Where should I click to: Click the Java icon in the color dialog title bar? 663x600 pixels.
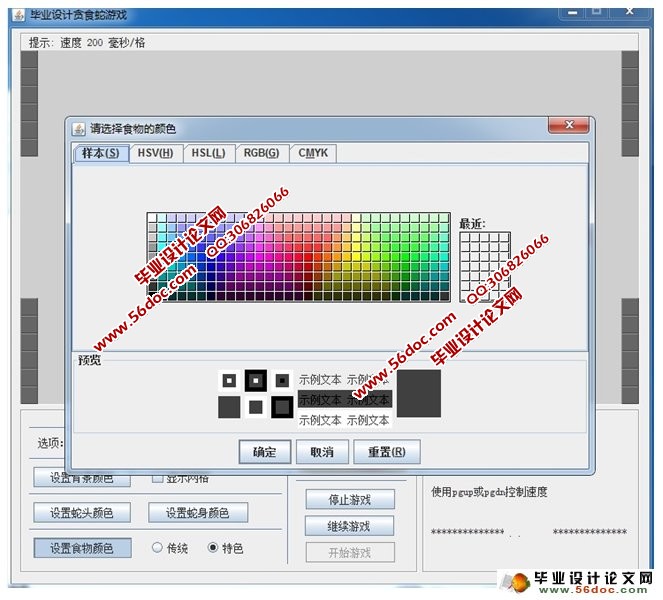pos(79,129)
